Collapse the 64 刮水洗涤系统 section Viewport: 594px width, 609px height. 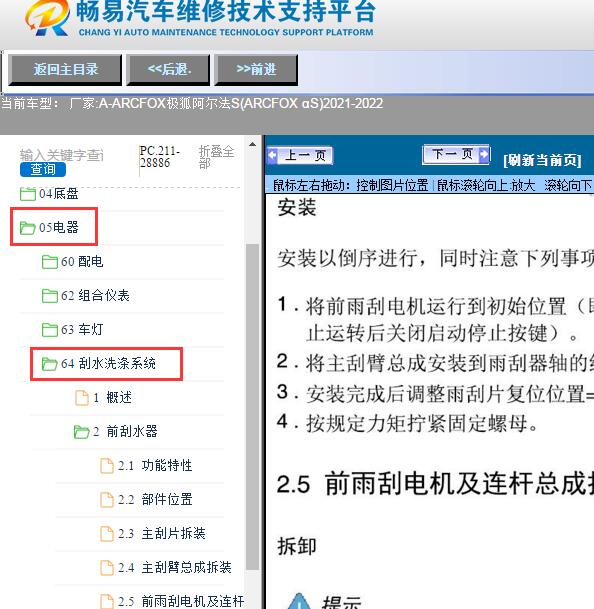pos(108,364)
